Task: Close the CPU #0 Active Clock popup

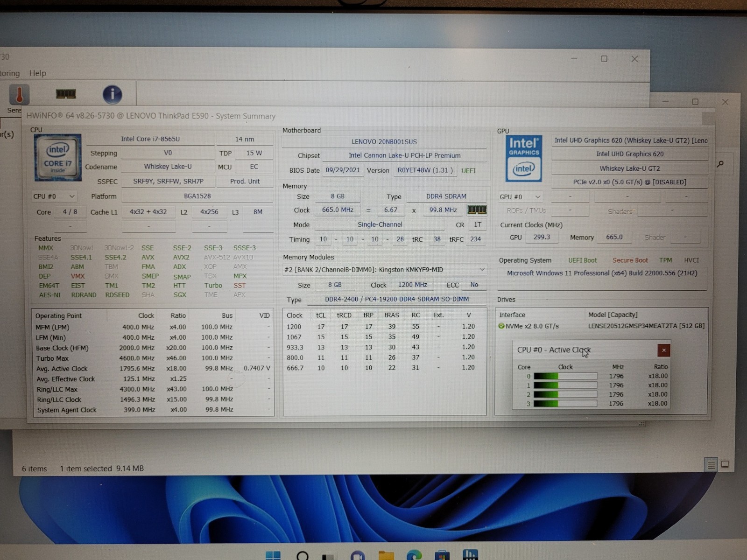Action: pyautogui.click(x=663, y=350)
